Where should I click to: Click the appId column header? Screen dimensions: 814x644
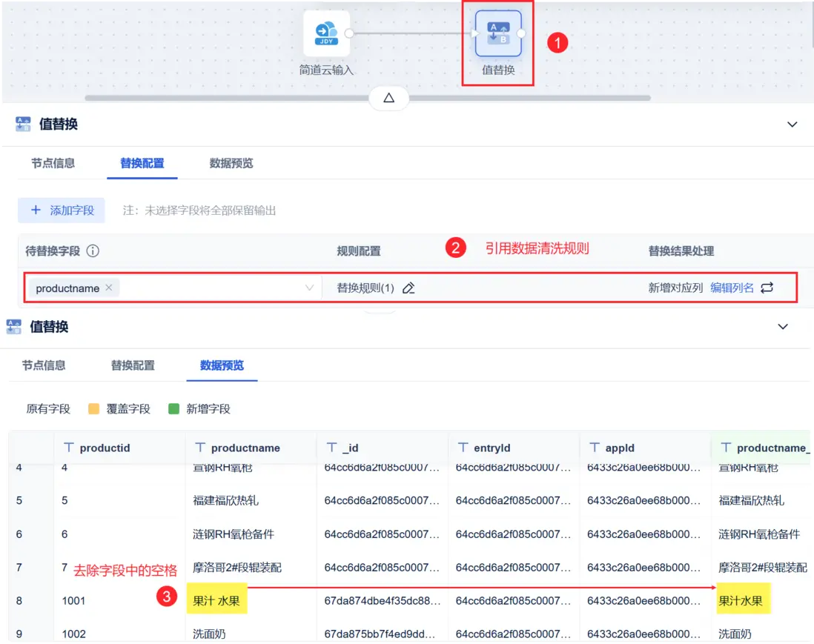[x=645, y=448]
